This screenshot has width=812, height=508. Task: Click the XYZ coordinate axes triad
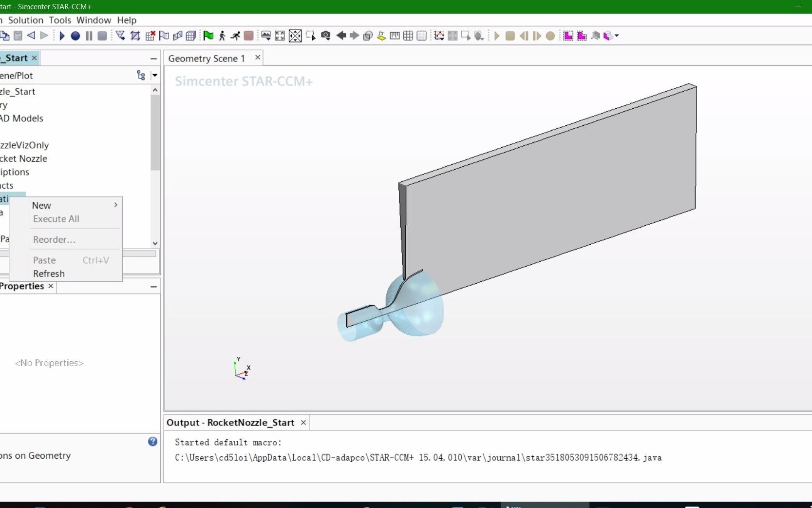tap(242, 369)
